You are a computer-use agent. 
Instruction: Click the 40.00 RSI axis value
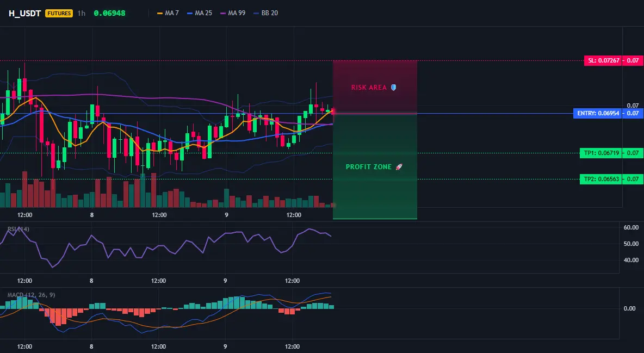click(x=631, y=260)
